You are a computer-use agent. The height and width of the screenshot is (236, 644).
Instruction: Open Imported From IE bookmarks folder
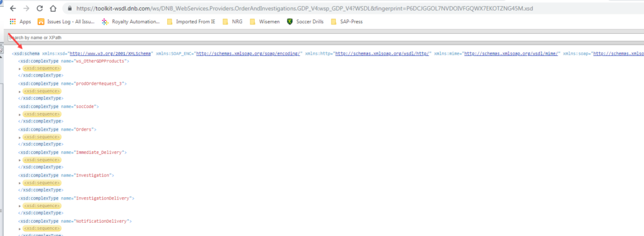pos(191,22)
